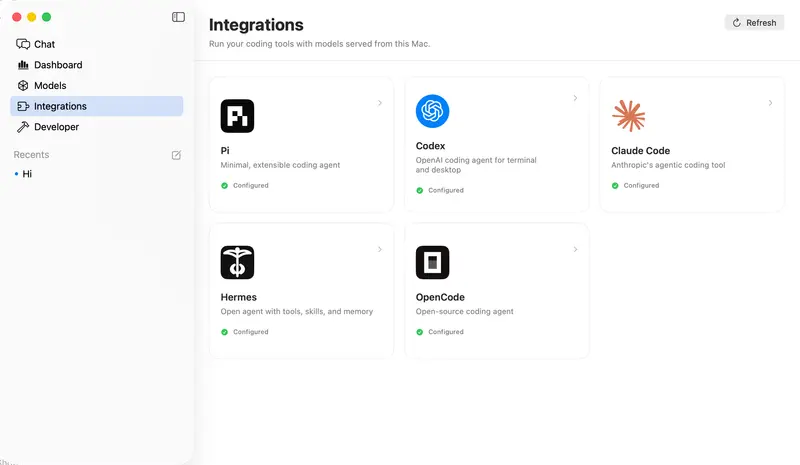Screen dimensions: 800x465
Task: Click the Developer hammer icon
Action: click(x=23, y=127)
